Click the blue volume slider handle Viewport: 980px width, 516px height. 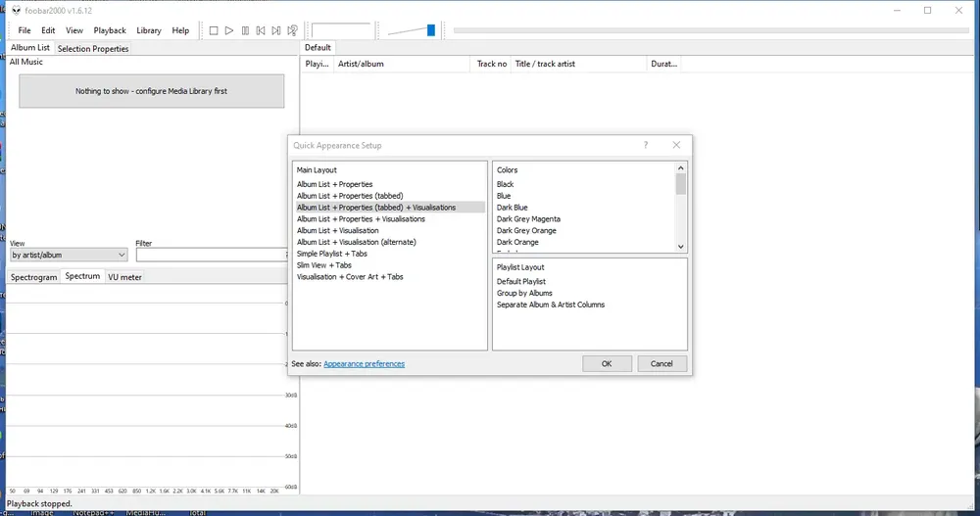430,30
